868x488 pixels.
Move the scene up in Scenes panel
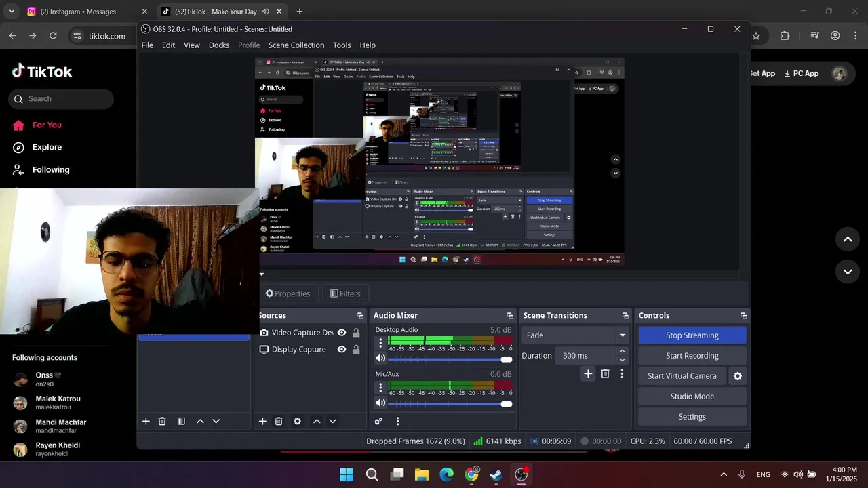[x=200, y=421]
